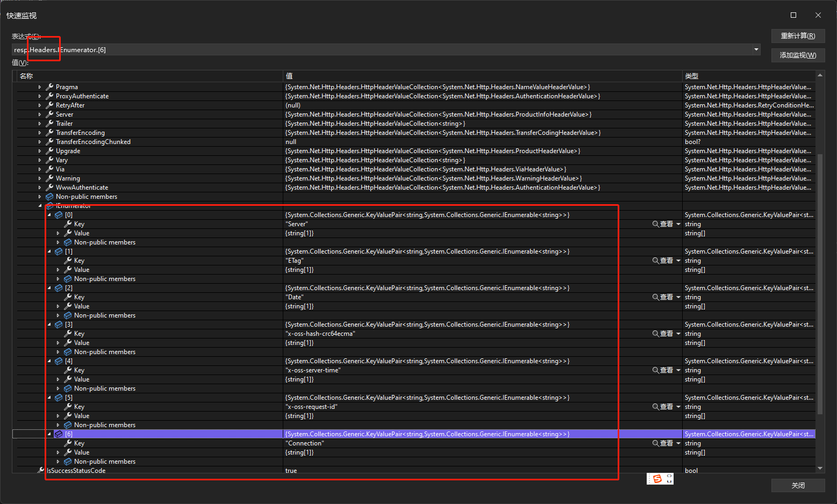Click the wrench icon next to IsSuccessStatusCode
The width and height of the screenshot is (837, 504).
(41, 470)
